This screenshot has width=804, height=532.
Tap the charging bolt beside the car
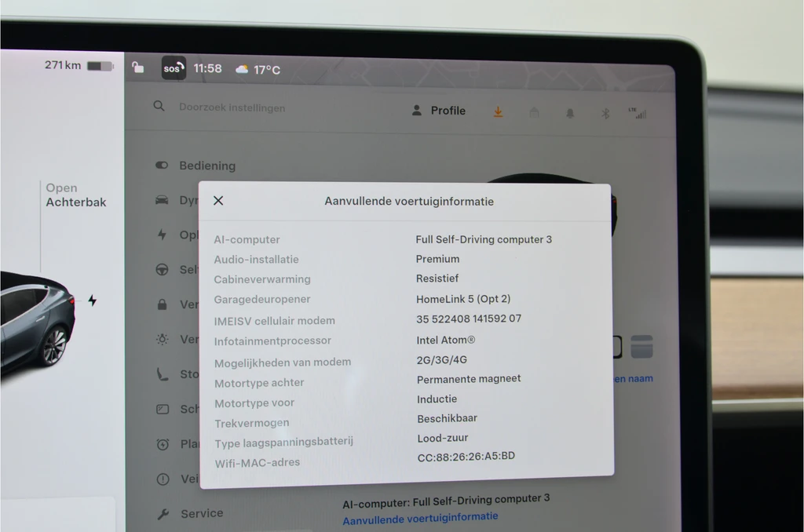coord(93,300)
